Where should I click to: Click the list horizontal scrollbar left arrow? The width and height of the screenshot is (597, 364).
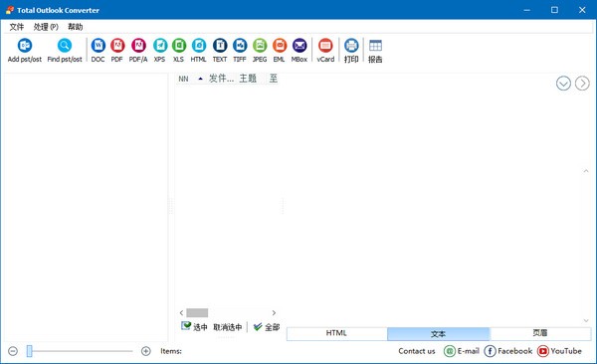point(181,313)
